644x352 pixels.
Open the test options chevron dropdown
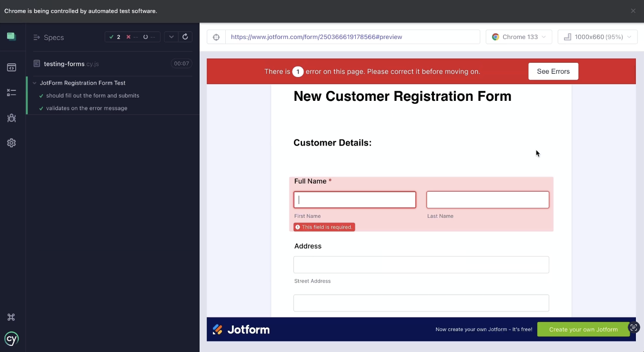tap(171, 37)
